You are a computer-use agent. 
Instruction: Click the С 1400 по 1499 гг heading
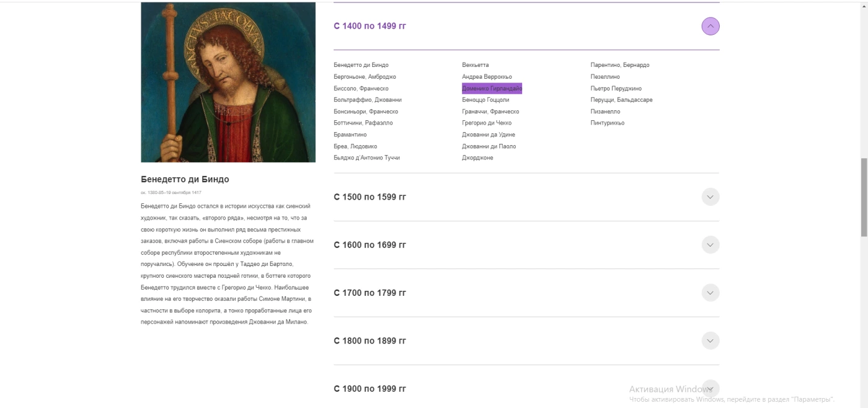[370, 26]
